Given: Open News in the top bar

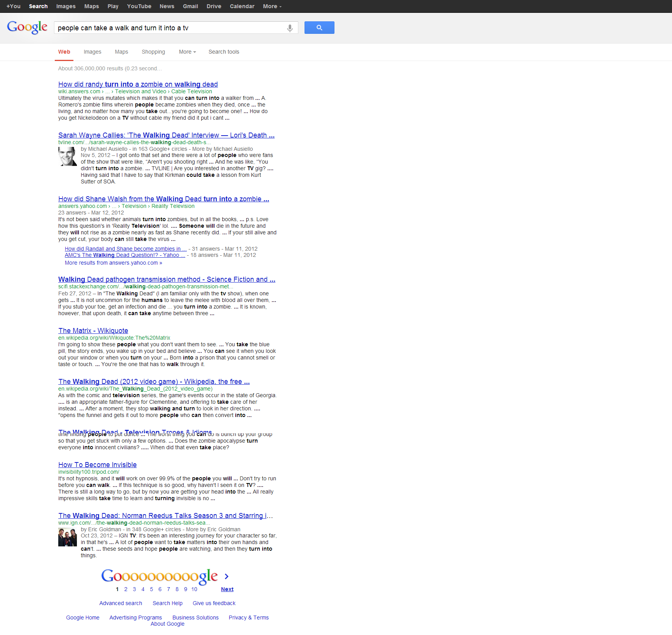Looking at the screenshot, I should click(x=167, y=6).
